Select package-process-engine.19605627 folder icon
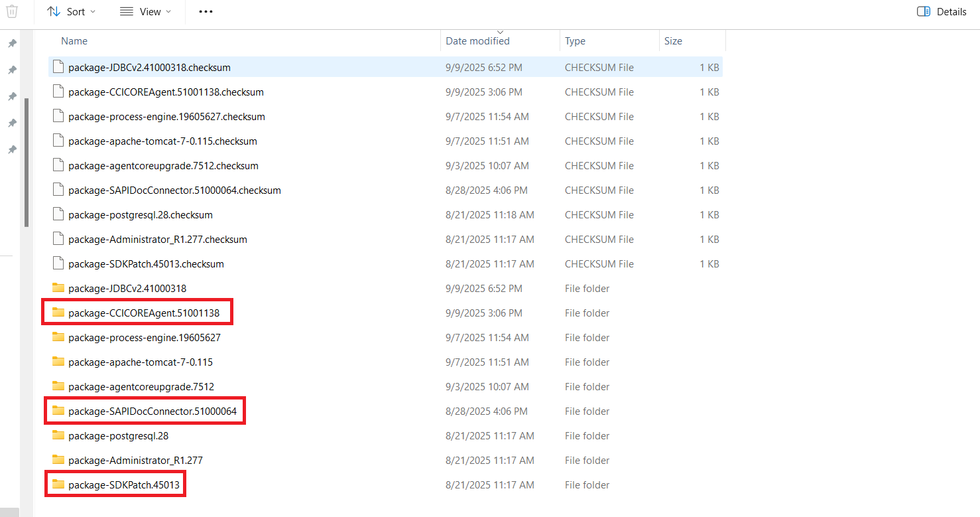 (x=58, y=337)
